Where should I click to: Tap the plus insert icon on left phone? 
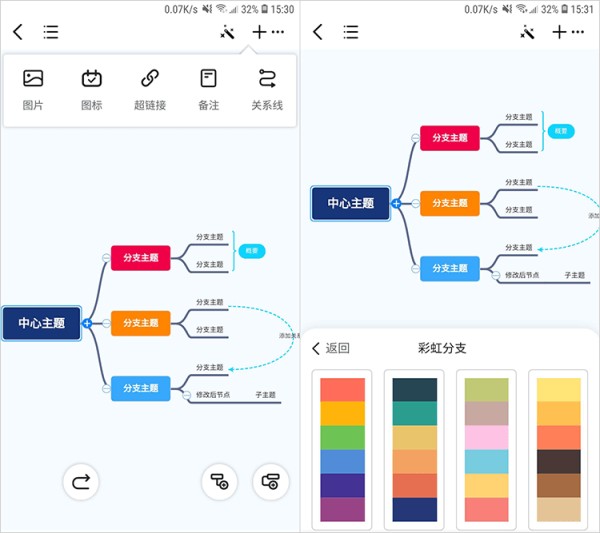(x=259, y=32)
